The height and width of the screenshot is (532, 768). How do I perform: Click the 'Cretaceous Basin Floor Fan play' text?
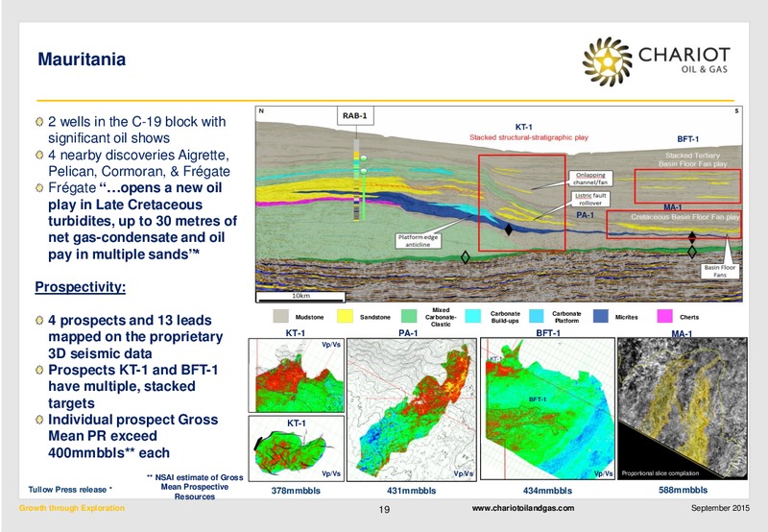684,216
